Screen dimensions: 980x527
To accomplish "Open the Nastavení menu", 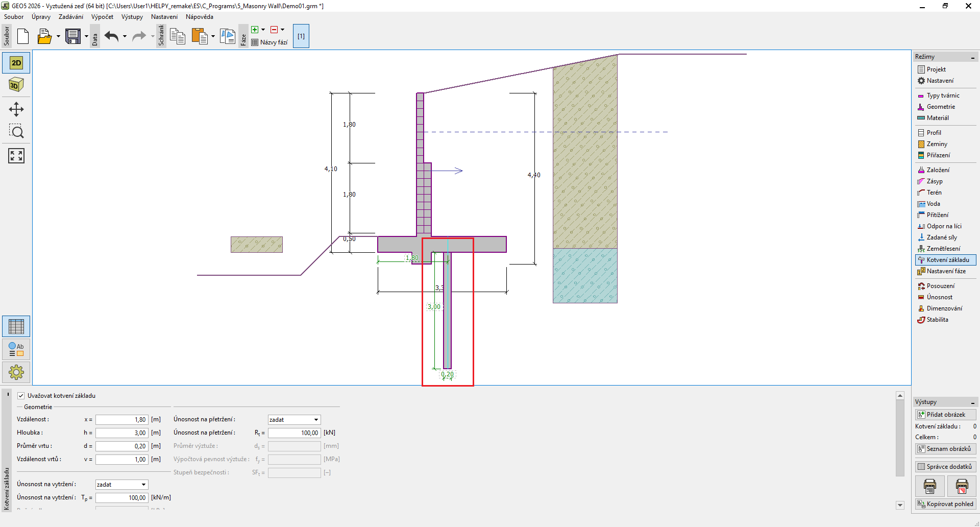I will [164, 17].
